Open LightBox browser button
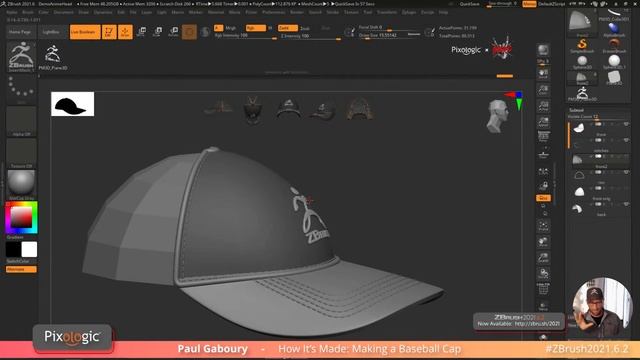 pos(51,32)
